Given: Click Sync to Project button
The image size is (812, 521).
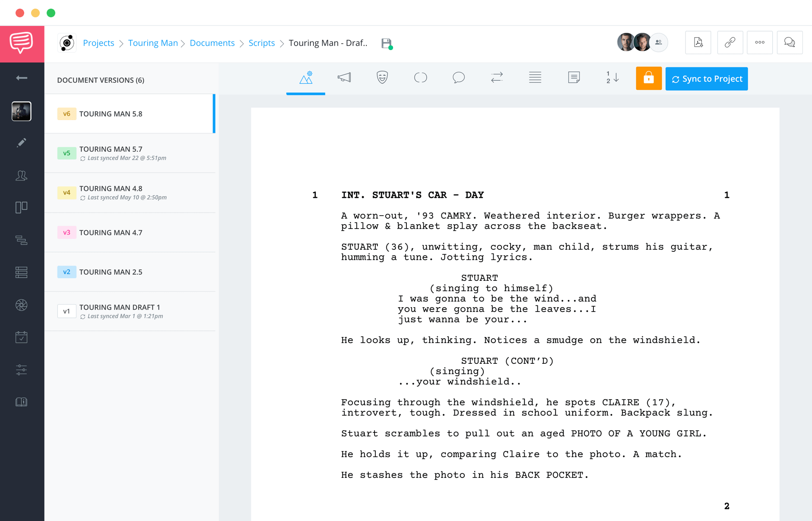Looking at the screenshot, I should (707, 79).
